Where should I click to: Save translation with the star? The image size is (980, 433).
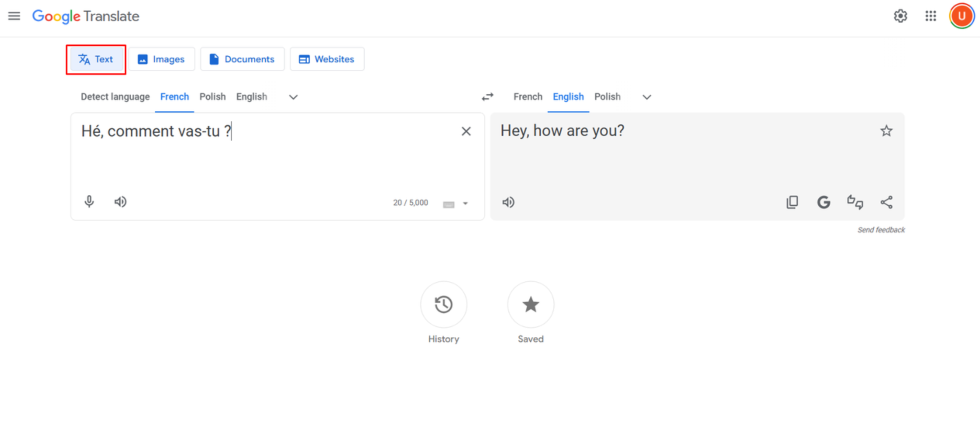pos(887,131)
